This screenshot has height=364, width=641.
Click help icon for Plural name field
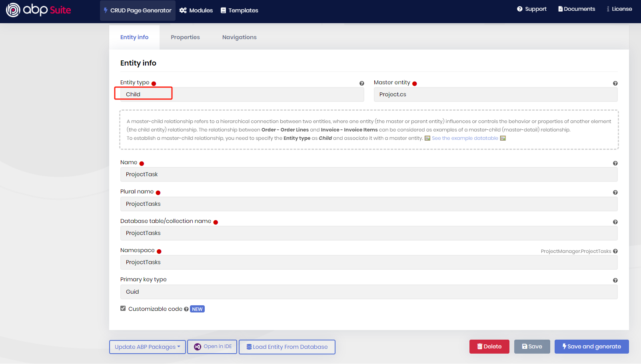point(615,193)
